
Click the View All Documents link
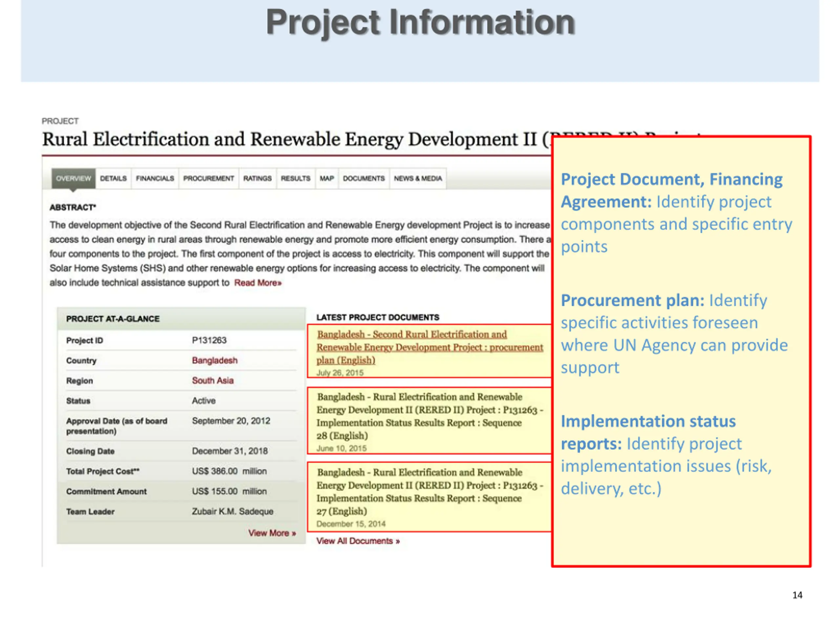tap(358, 541)
